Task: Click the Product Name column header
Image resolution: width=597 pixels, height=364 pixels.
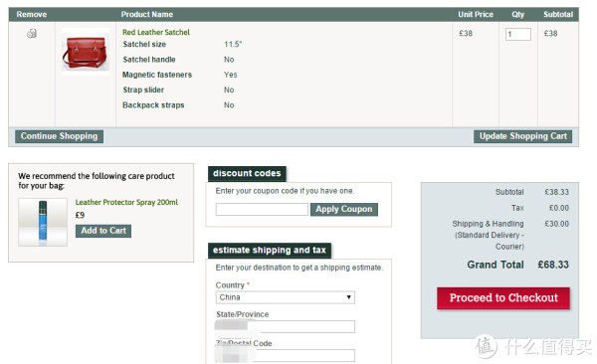Action: [147, 15]
